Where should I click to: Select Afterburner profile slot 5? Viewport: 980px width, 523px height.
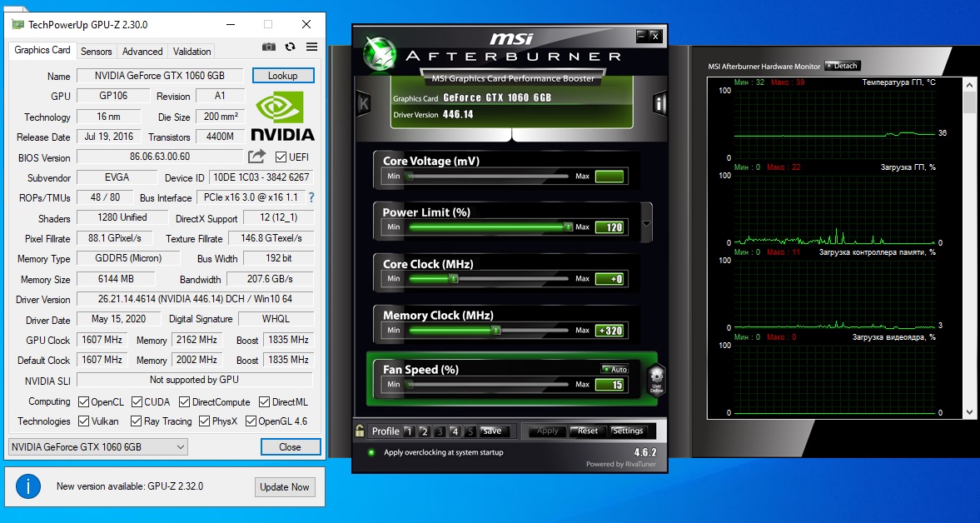(x=470, y=431)
